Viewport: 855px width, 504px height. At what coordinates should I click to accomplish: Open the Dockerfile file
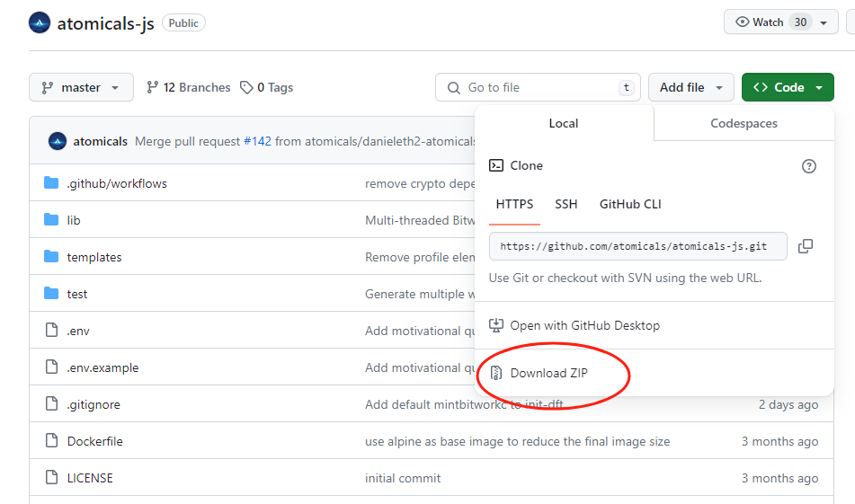[95, 441]
